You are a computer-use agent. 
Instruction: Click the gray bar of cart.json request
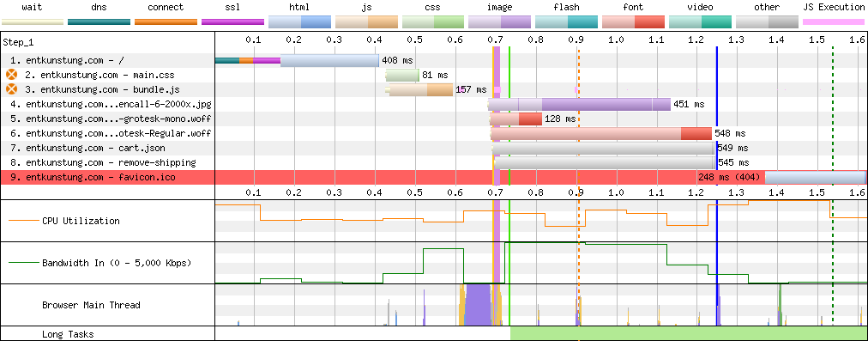pyautogui.click(x=603, y=148)
